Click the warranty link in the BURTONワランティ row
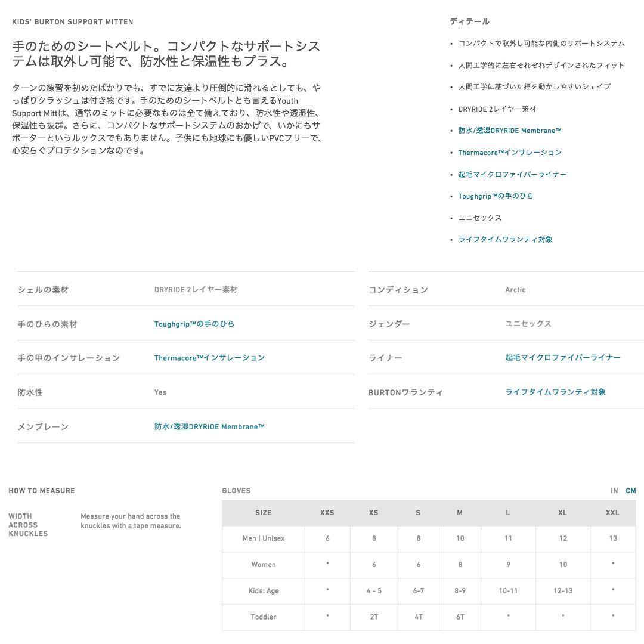 coord(555,392)
